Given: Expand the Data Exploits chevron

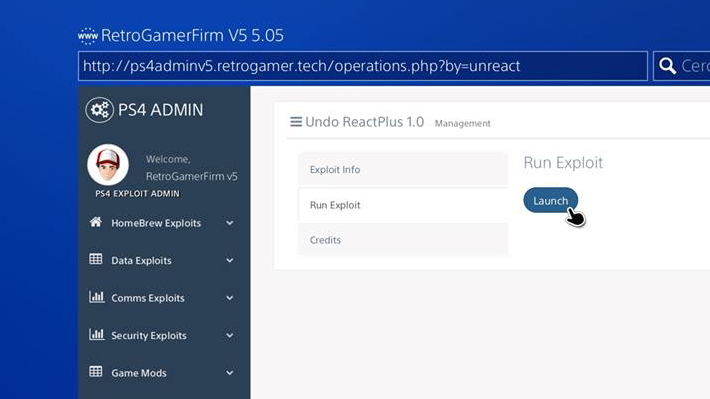Looking at the screenshot, I should (x=230, y=260).
